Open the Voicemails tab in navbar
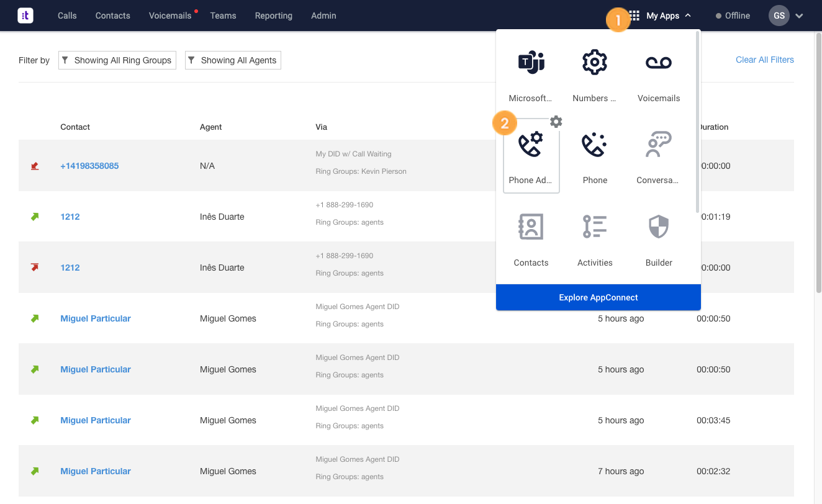This screenshot has width=822, height=504. (x=170, y=16)
